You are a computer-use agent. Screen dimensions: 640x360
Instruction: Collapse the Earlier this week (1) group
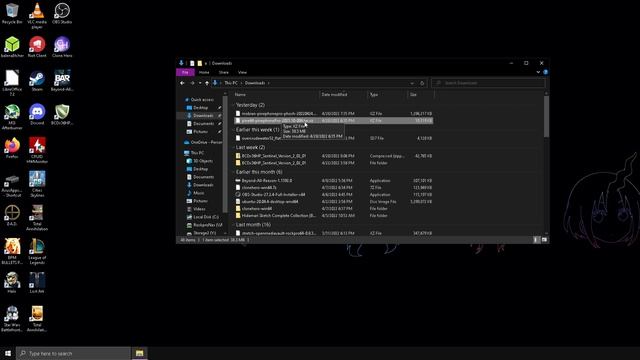[234, 130]
